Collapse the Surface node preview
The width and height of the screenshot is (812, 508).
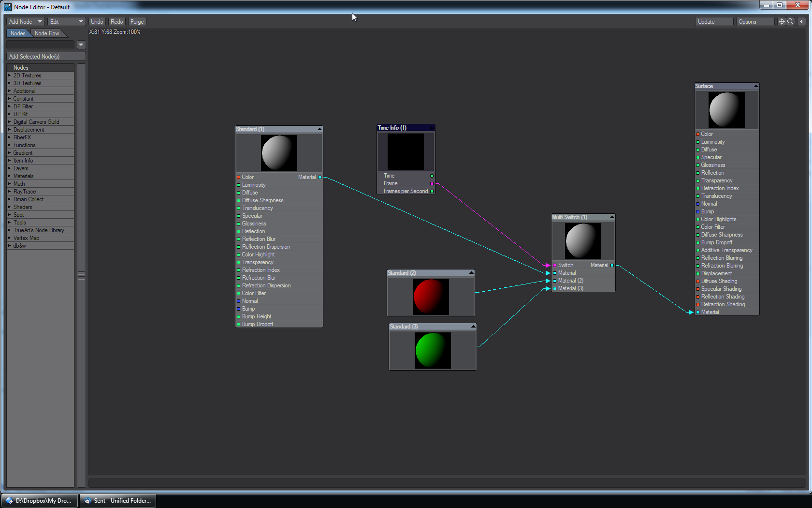pos(756,86)
